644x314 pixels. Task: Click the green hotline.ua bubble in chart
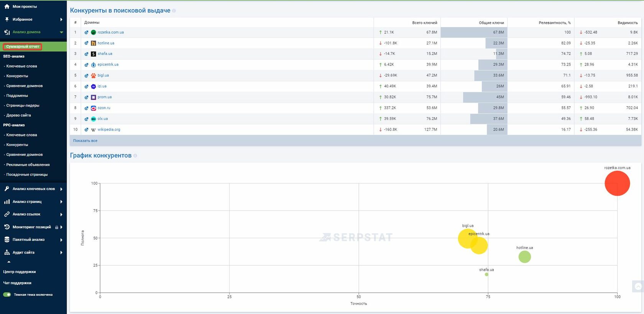pos(525,257)
